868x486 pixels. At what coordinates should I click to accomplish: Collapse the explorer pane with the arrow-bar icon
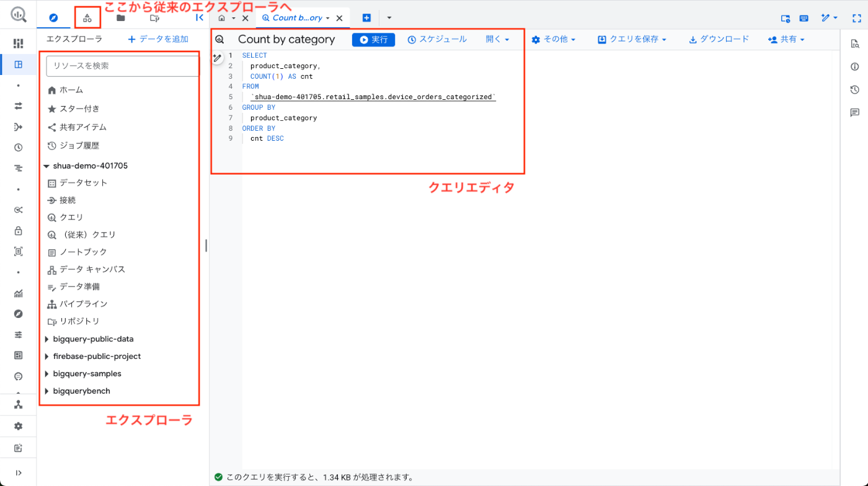click(199, 18)
